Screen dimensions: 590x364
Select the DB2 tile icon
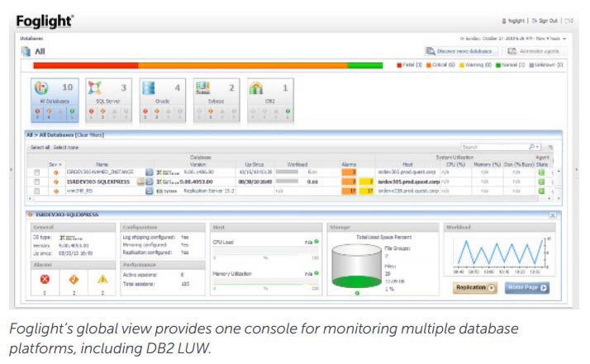(256, 87)
